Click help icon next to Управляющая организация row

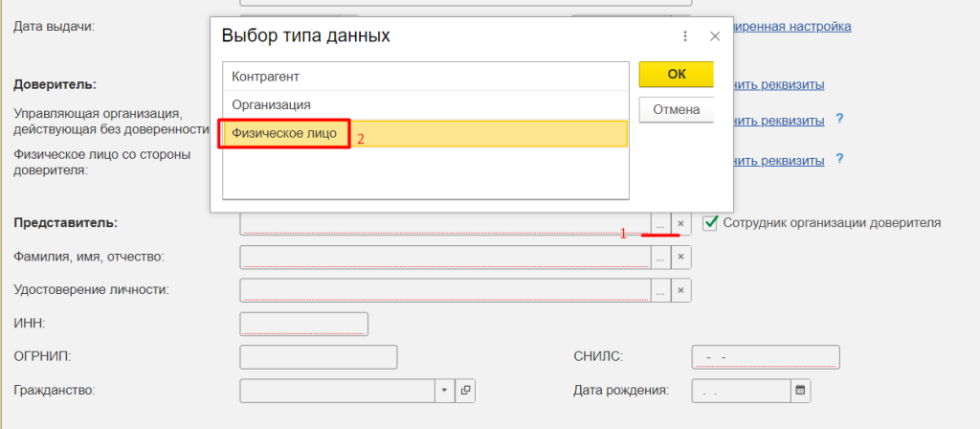coord(839,120)
